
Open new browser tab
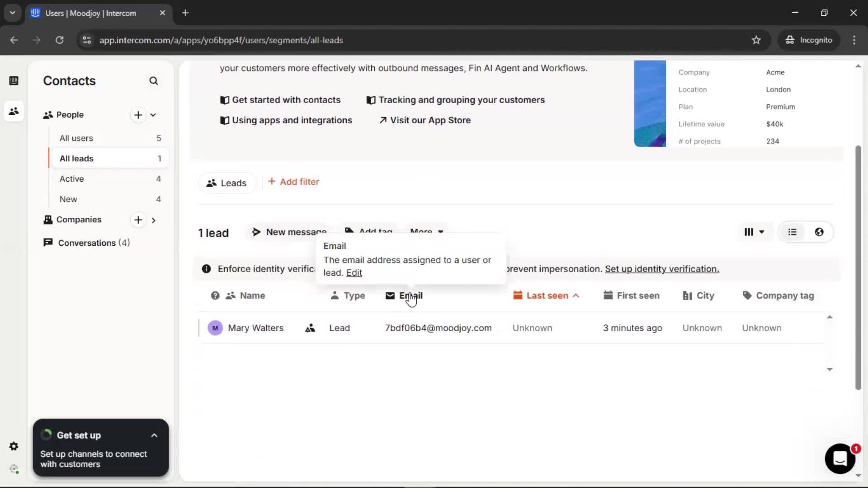(185, 13)
